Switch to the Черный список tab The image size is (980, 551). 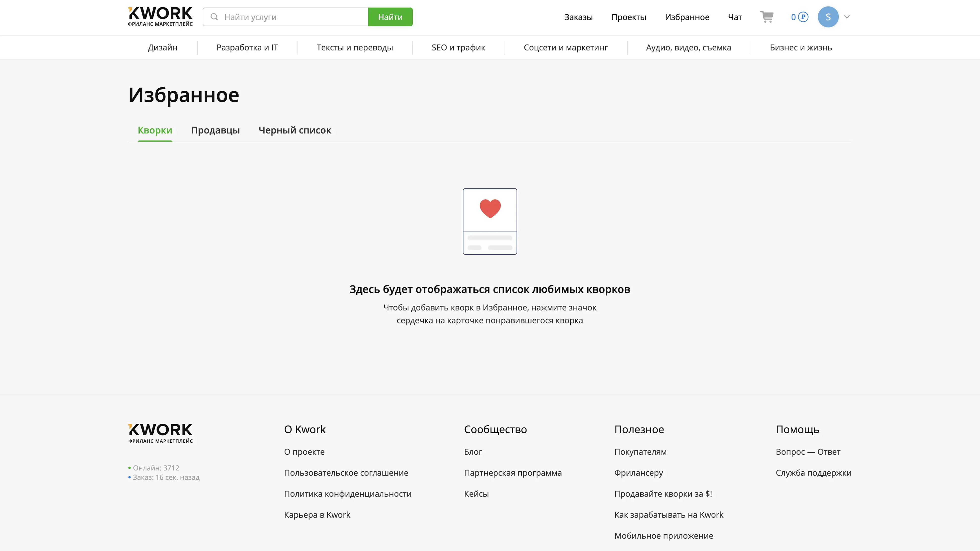tap(295, 130)
